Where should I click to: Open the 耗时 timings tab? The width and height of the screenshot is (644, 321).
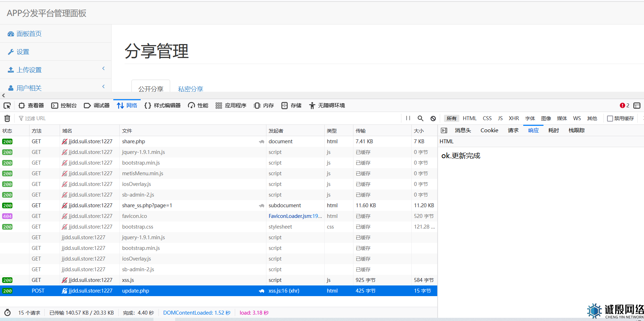(x=553, y=130)
